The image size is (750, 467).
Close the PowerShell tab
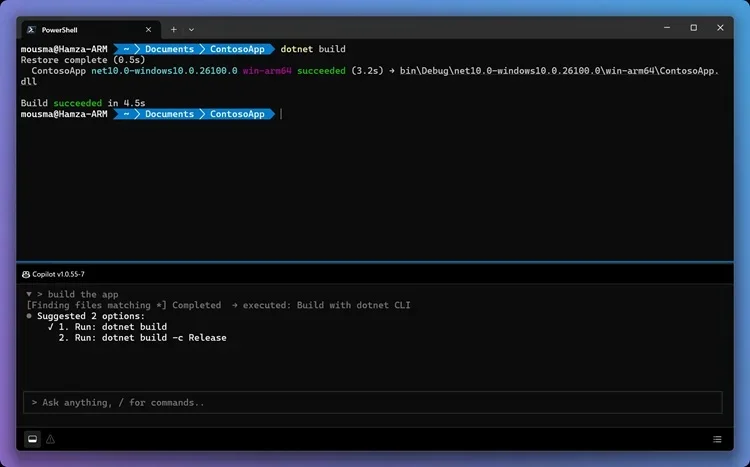tap(148, 30)
